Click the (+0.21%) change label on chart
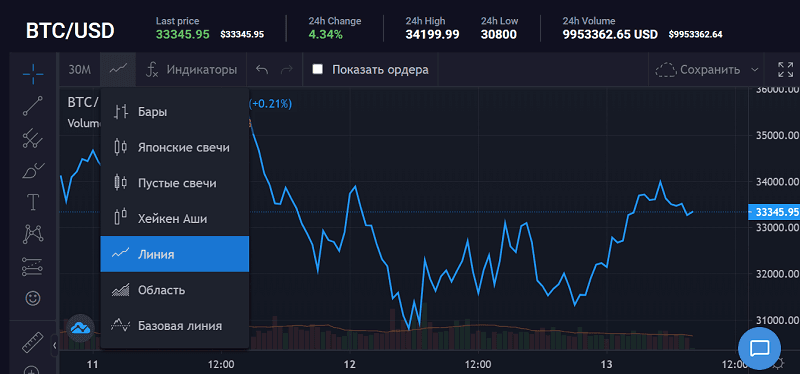This screenshot has width=800, height=374. [x=270, y=104]
